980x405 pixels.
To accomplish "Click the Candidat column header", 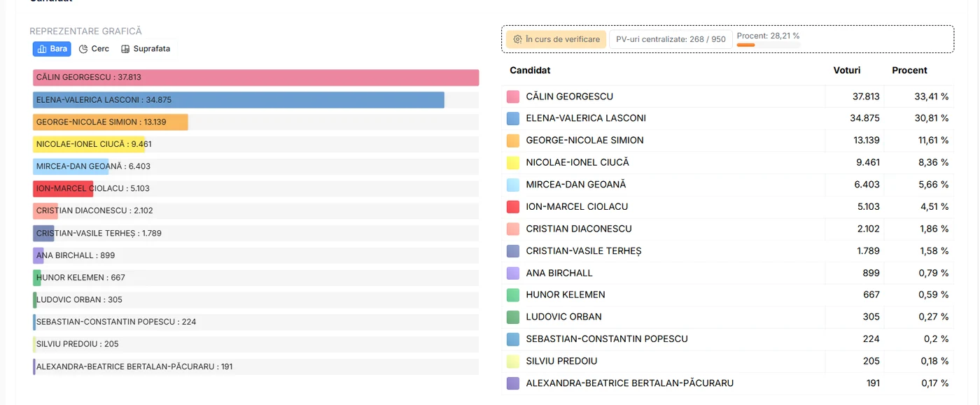I will [x=530, y=71].
